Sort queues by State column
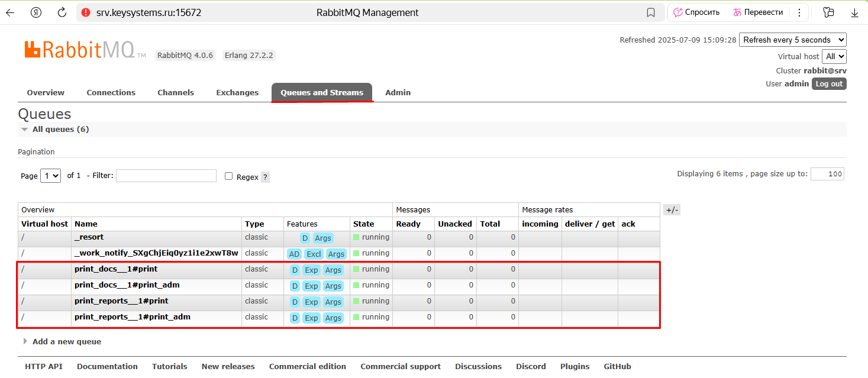The height and width of the screenshot is (378, 868). point(363,224)
